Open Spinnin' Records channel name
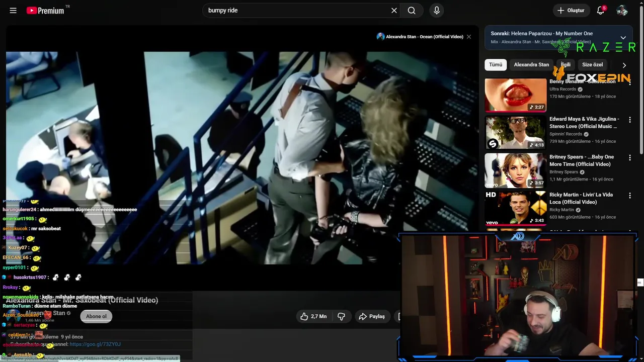 point(566,134)
